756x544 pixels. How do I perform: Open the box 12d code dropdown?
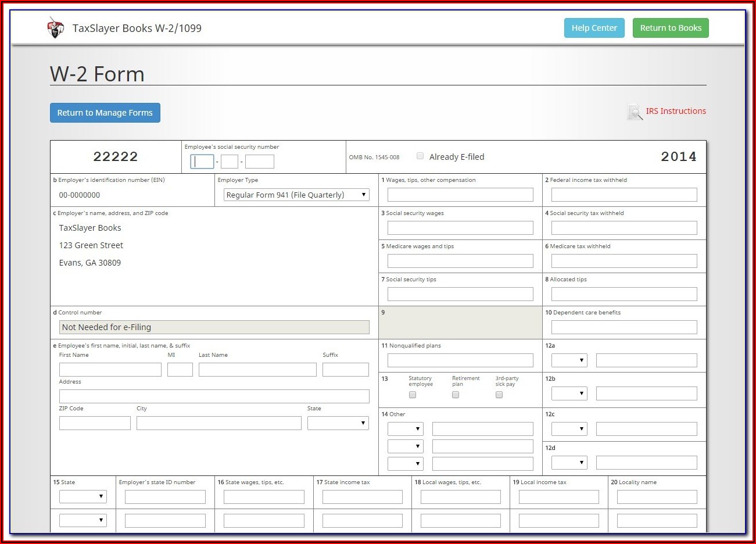[x=569, y=463]
